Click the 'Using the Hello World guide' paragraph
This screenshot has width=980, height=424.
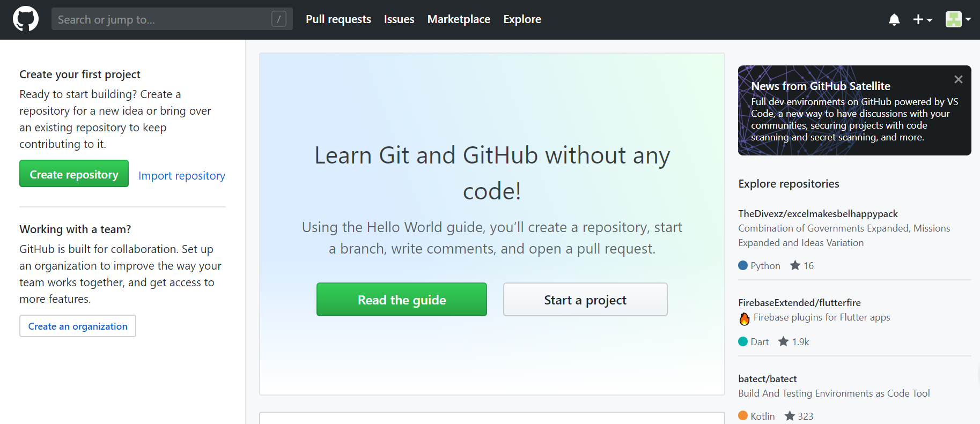point(492,238)
